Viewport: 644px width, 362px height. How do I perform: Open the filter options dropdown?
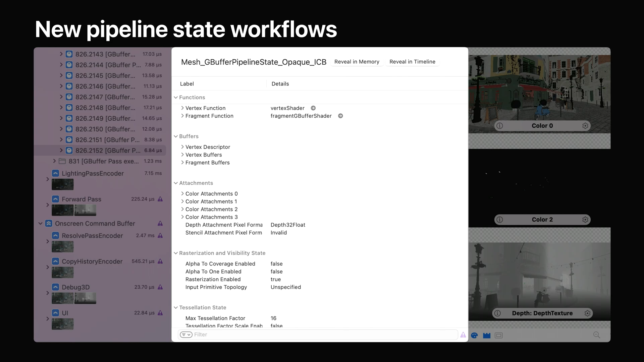pyautogui.click(x=186, y=335)
